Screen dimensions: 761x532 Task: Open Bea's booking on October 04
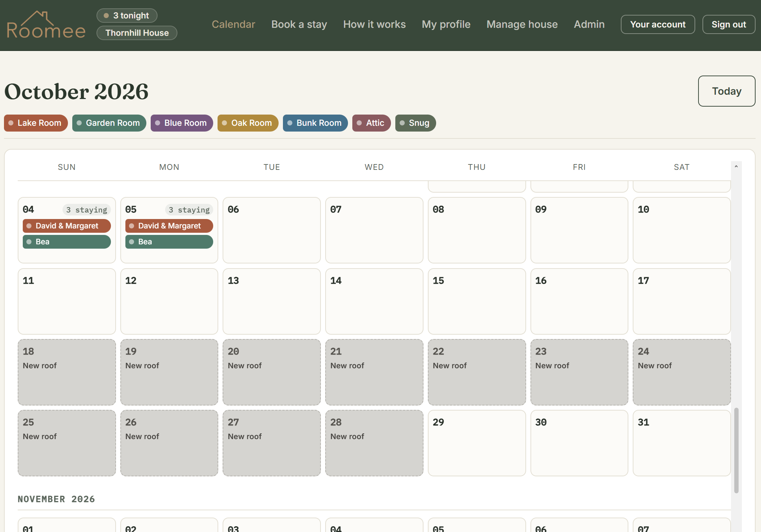[x=67, y=242]
